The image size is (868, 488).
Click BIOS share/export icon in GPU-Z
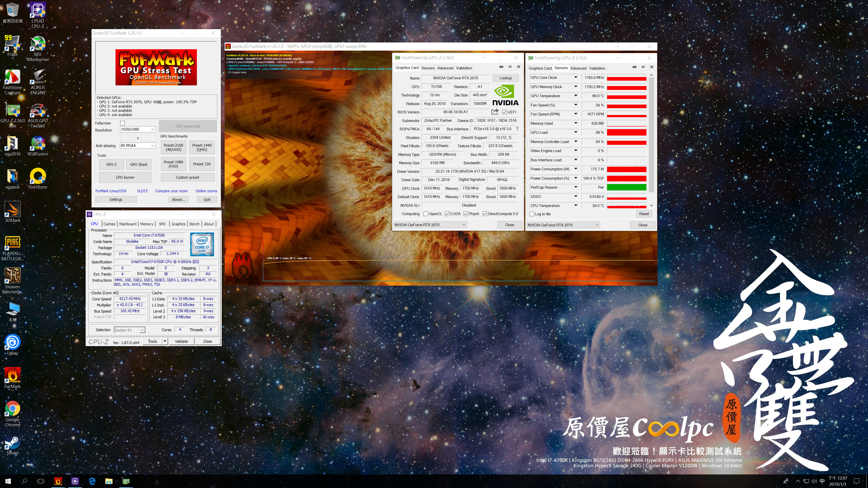(x=495, y=112)
